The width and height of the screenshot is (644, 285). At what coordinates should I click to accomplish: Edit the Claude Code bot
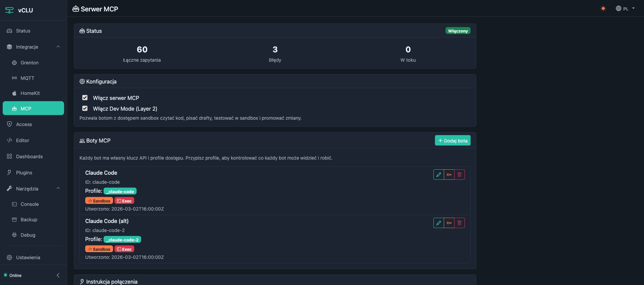(439, 175)
